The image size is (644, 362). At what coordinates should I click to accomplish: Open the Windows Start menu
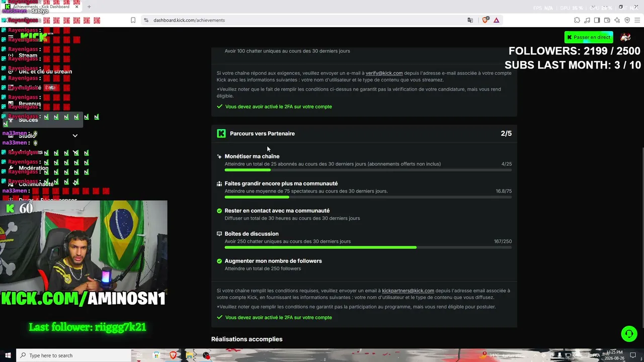8,355
